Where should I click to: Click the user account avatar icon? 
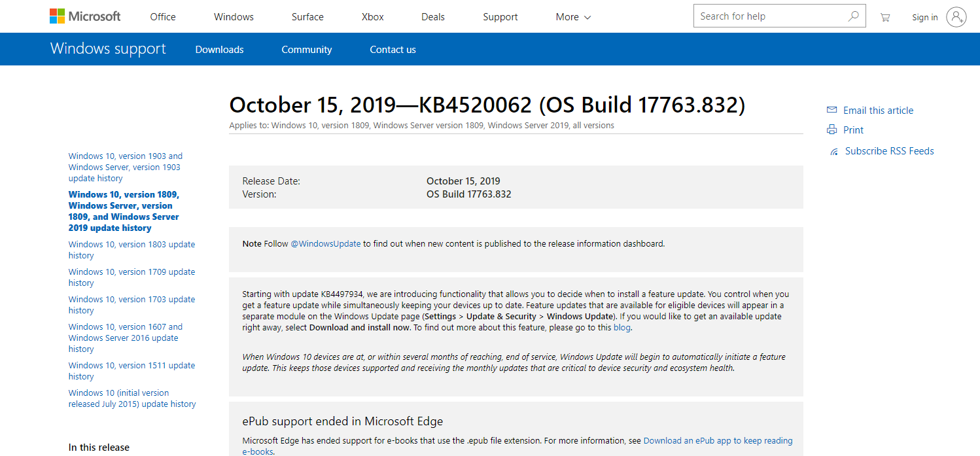[x=956, y=17]
